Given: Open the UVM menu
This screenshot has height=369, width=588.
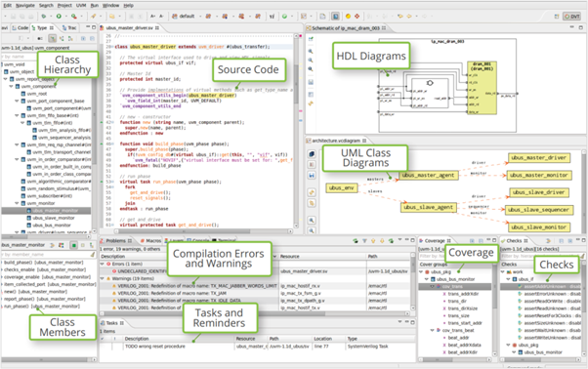Looking at the screenshot, I should coord(81,5).
